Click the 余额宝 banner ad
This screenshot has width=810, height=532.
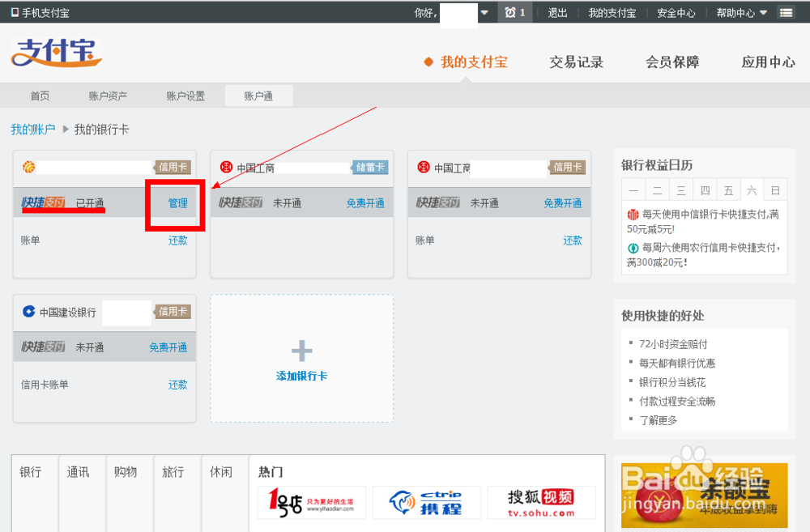704,496
